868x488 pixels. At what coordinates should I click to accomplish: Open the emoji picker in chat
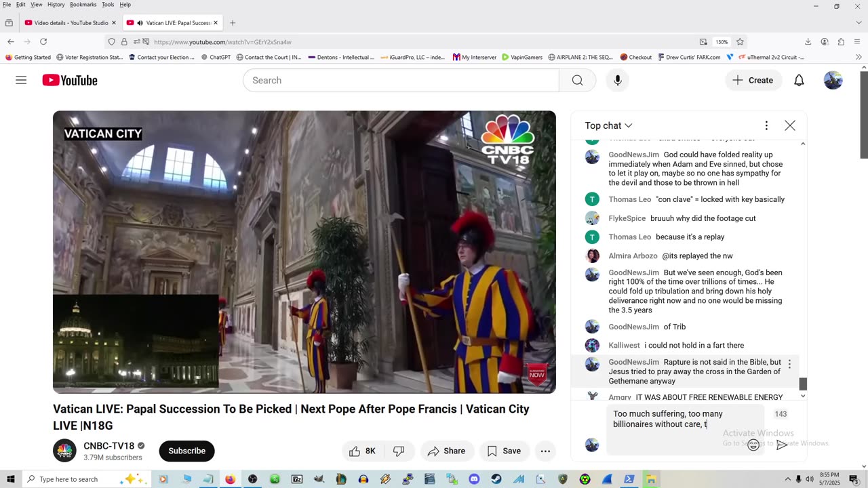pyautogui.click(x=753, y=445)
